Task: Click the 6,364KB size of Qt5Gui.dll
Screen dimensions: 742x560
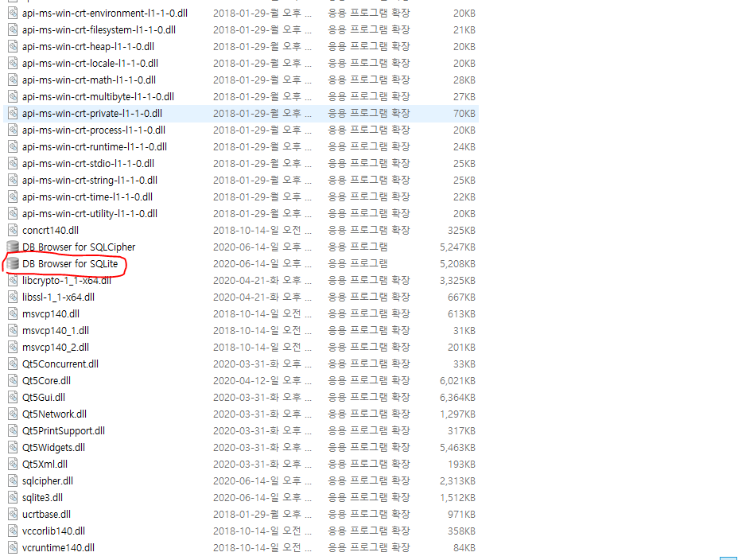Action: [457, 398]
